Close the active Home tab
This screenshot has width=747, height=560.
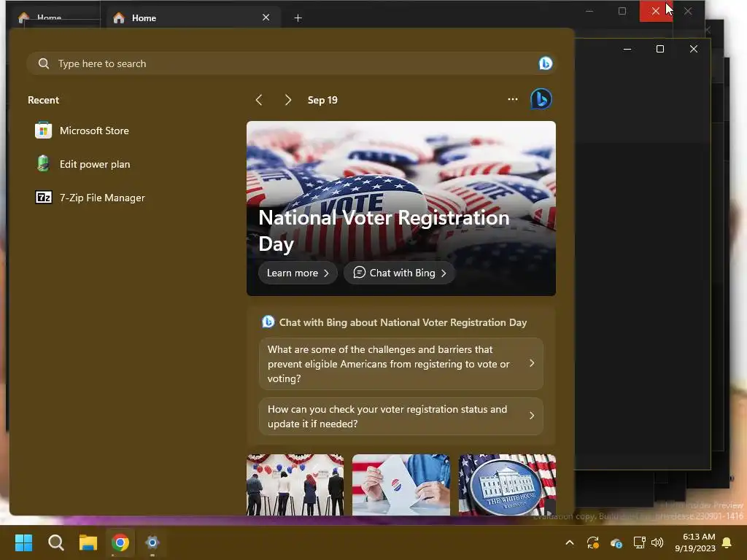pos(266,17)
